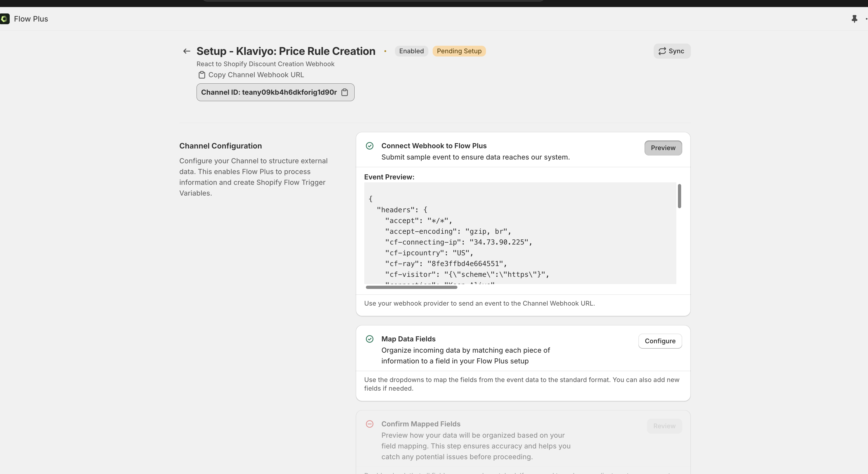The width and height of the screenshot is (868, 474).
Task: Copy the Channel ID using its clipboard icon
Action: tap(345, 92)
